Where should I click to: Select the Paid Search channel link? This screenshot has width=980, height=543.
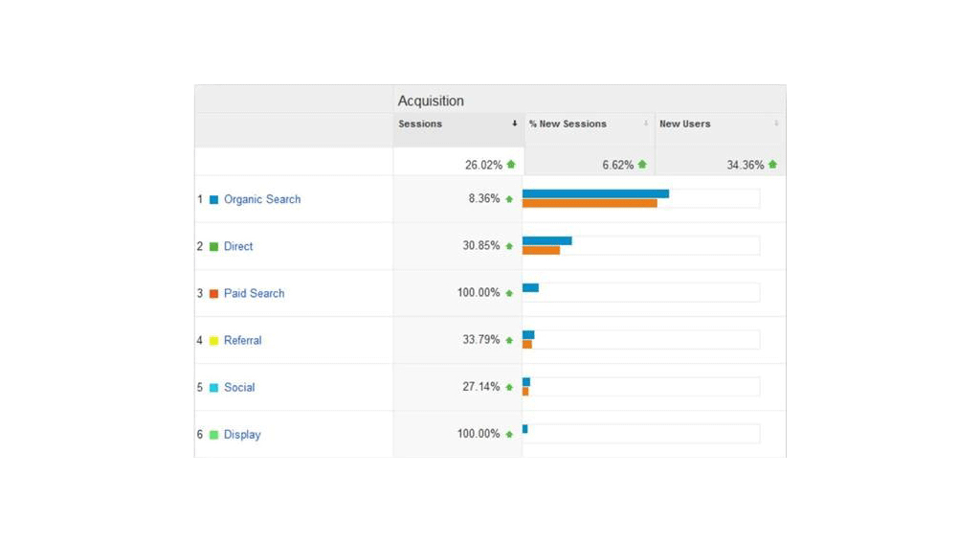point(254,293)
